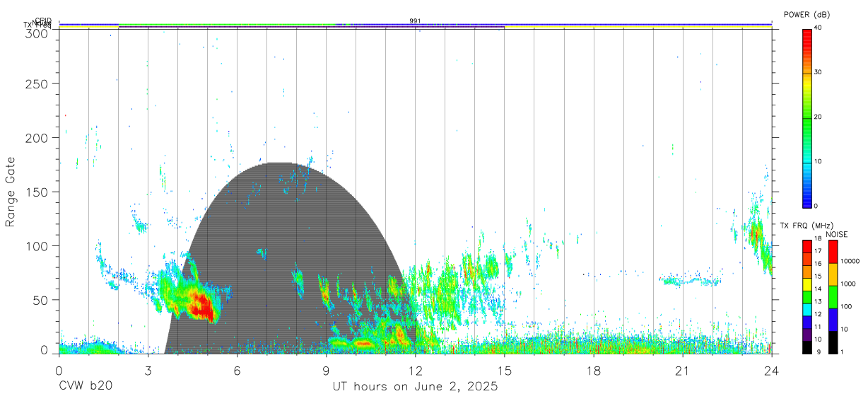Click the red high-power echo near hour 5
Viewport: 868px width, 401px height.
tap(202, 306)
